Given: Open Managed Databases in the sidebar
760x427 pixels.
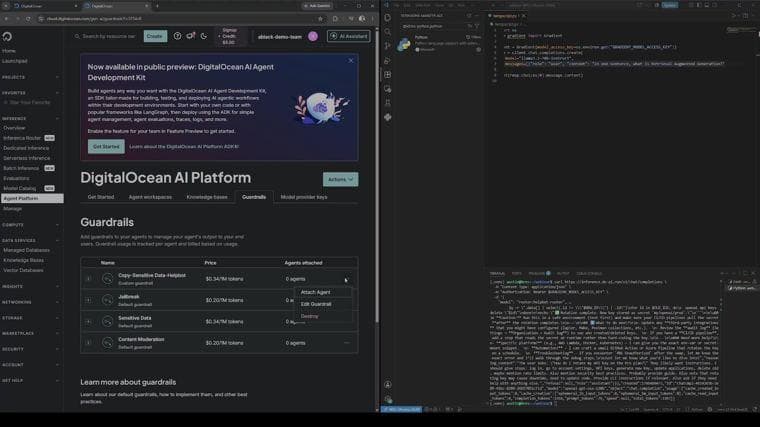Looking at the screenshot, I should pos(27,250).
